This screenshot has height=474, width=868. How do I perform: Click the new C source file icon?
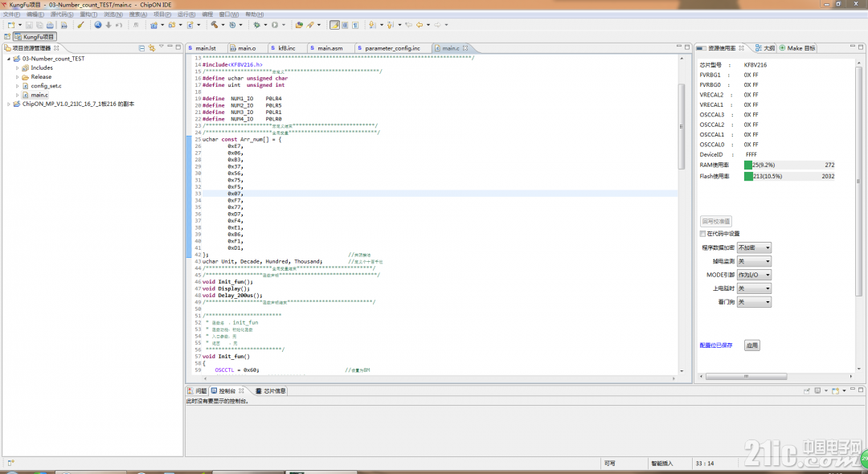click(x=190, y=25)
